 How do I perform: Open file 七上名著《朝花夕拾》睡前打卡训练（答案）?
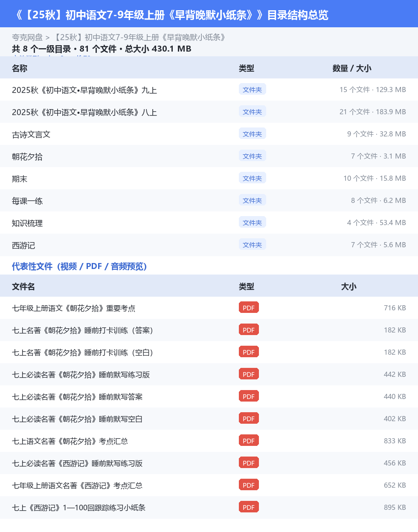click(83, 330)
